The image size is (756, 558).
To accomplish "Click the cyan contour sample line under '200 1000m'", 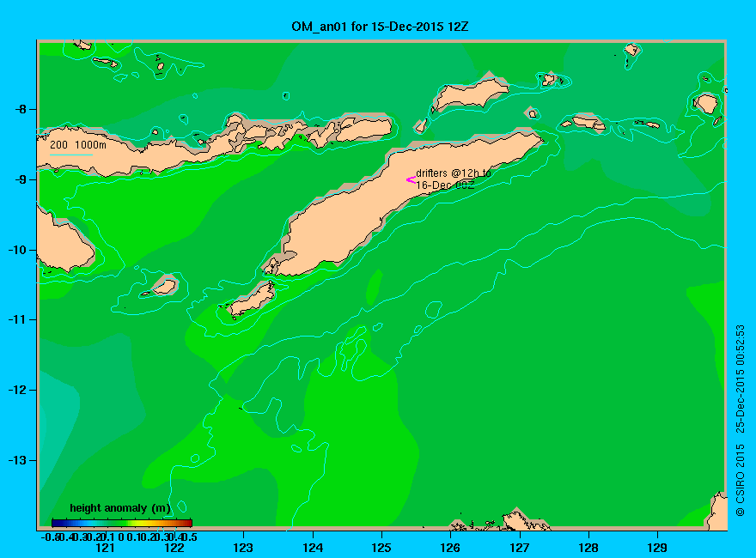I will (x=70, y=155).
